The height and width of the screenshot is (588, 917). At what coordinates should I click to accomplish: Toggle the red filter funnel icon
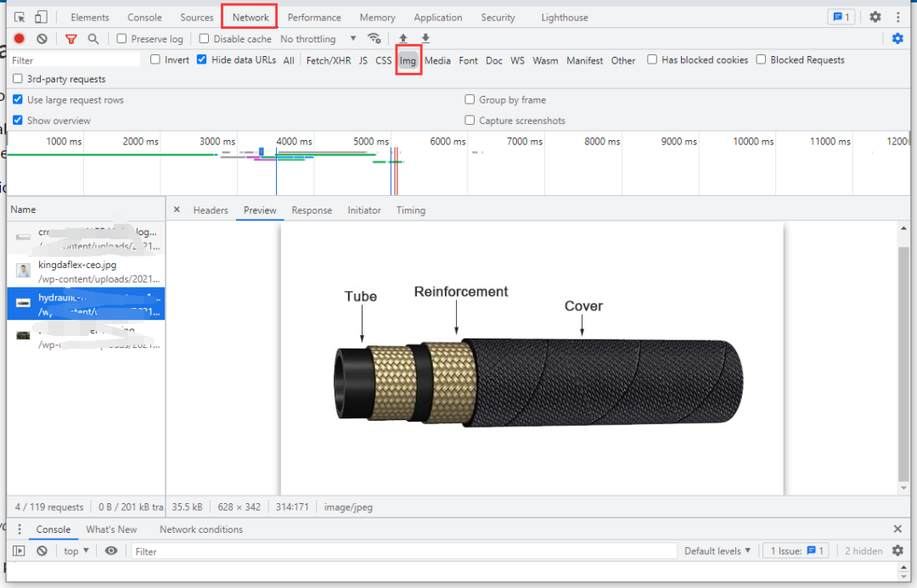(x=71, y=39)
